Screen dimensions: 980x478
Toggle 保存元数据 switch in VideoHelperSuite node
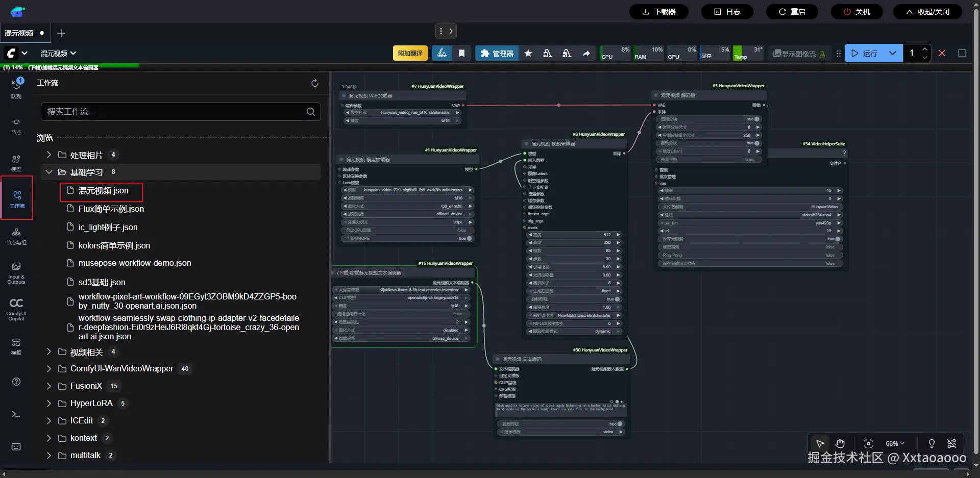[750, 239]
